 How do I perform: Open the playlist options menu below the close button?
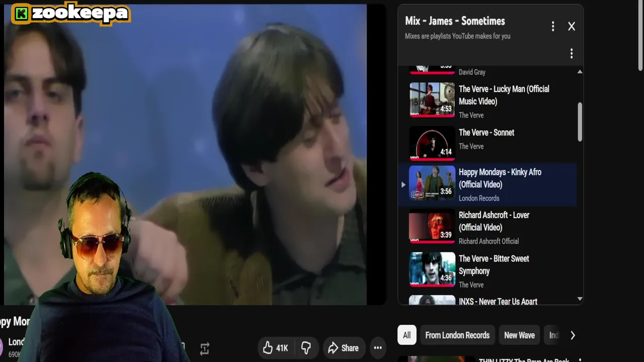point(572,53)
